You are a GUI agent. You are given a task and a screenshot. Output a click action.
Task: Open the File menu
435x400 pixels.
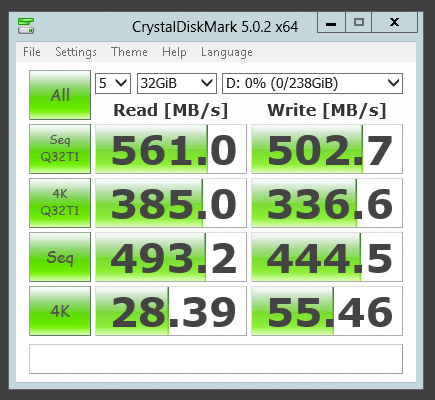pos(32,52)
